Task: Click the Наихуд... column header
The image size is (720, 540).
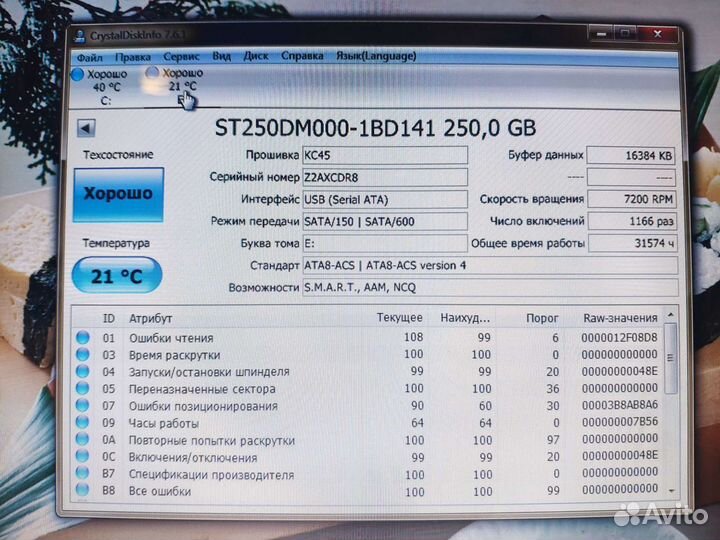Action: pyautogui.click(x=465, y=318)
